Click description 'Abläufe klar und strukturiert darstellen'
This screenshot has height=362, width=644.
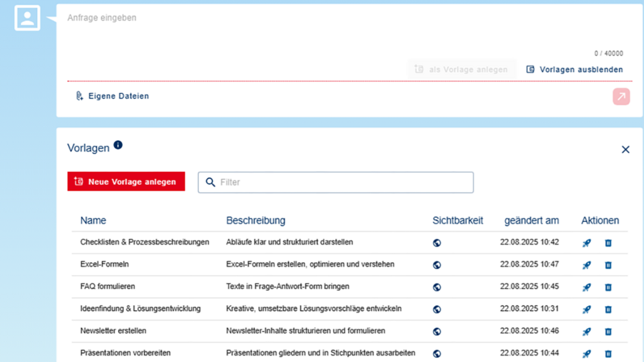coord(290,242)
